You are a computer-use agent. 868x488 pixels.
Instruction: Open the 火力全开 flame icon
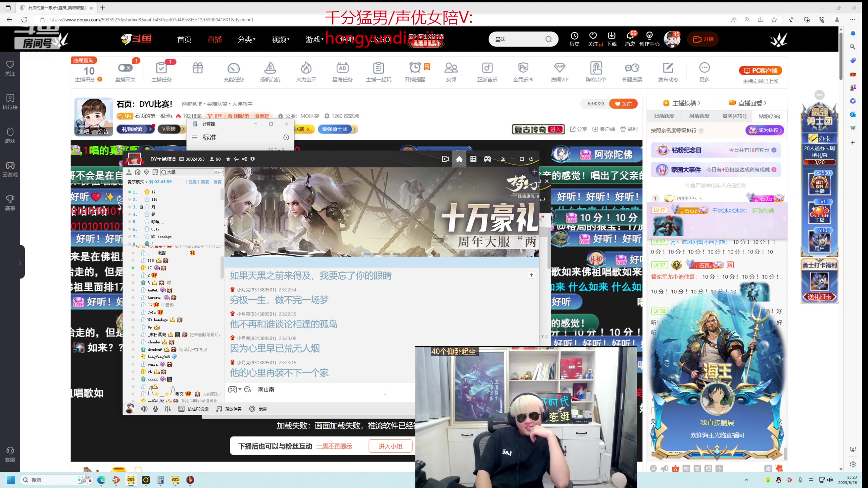[306, 68]
